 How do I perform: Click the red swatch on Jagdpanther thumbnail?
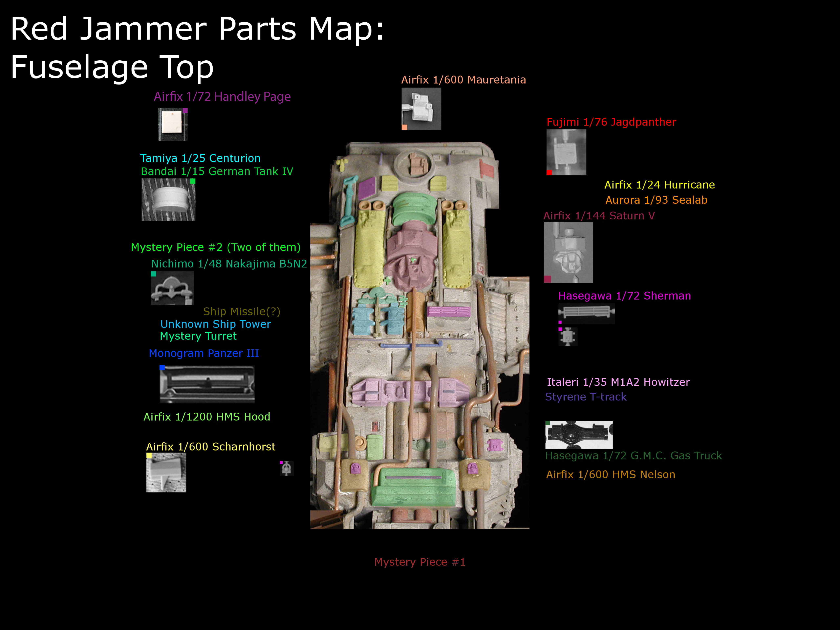click(x=549, y=172)
